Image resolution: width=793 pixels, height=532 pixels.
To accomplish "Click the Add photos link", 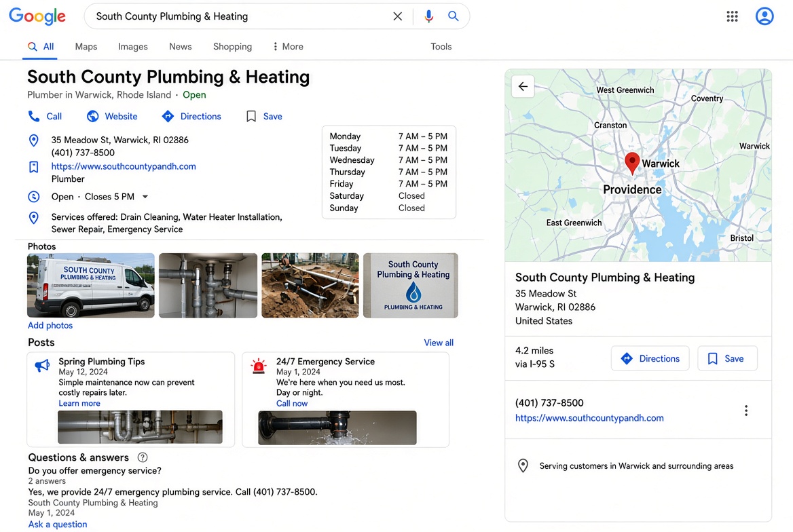I will click(x=50, y=326).
